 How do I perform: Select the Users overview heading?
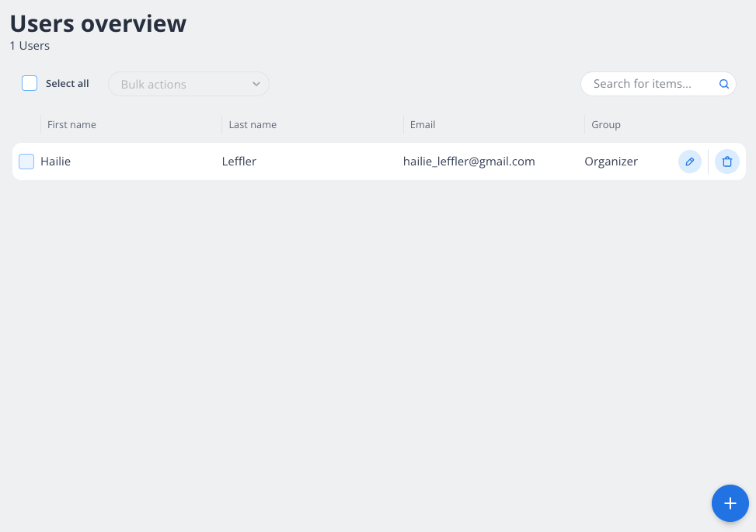pos(98,23)
